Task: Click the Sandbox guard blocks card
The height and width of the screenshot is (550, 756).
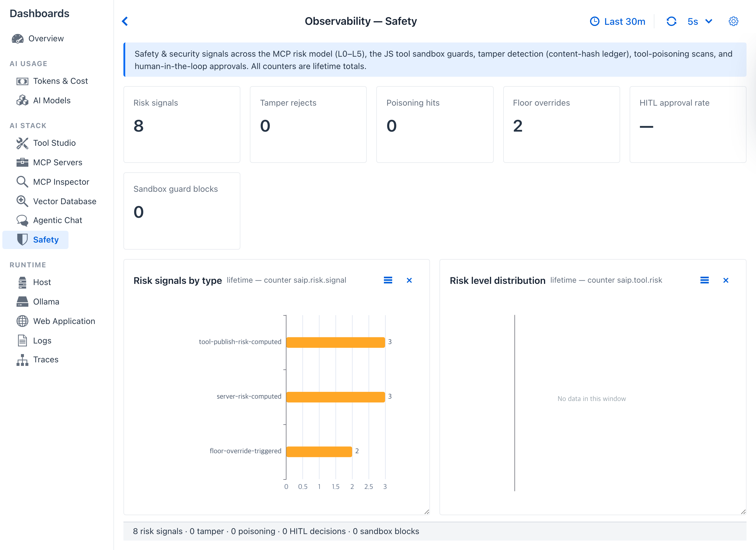Action: tap(182, 211)
